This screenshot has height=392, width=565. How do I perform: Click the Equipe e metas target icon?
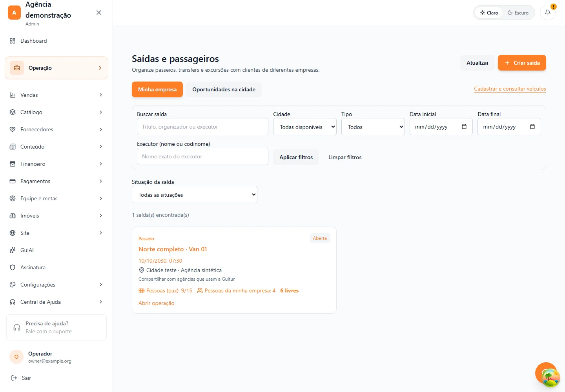[x=13, y=198]
